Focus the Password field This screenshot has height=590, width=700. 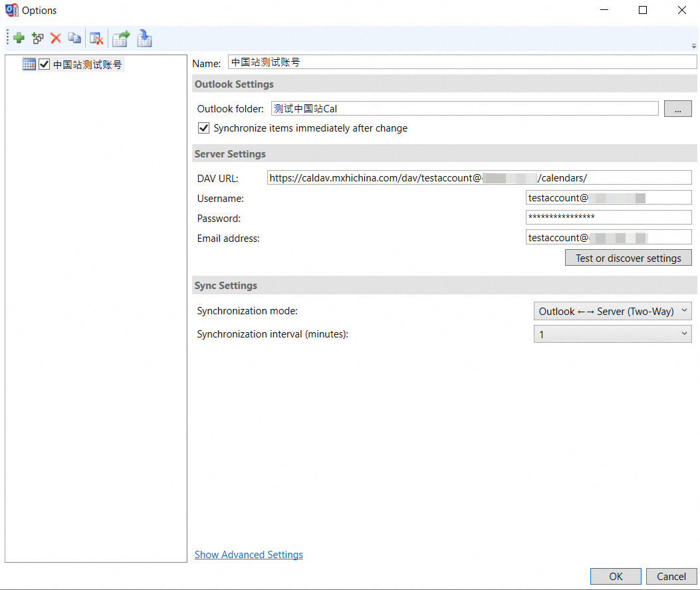608,217
